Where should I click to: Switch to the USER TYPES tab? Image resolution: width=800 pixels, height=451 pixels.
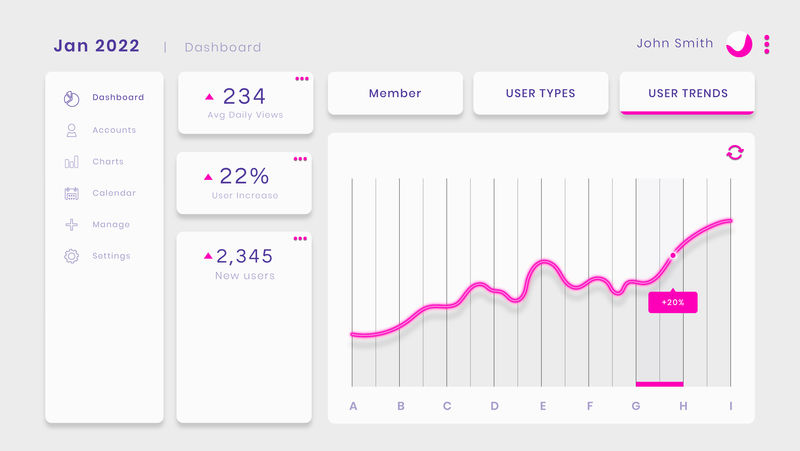click(x=540, y=94)
